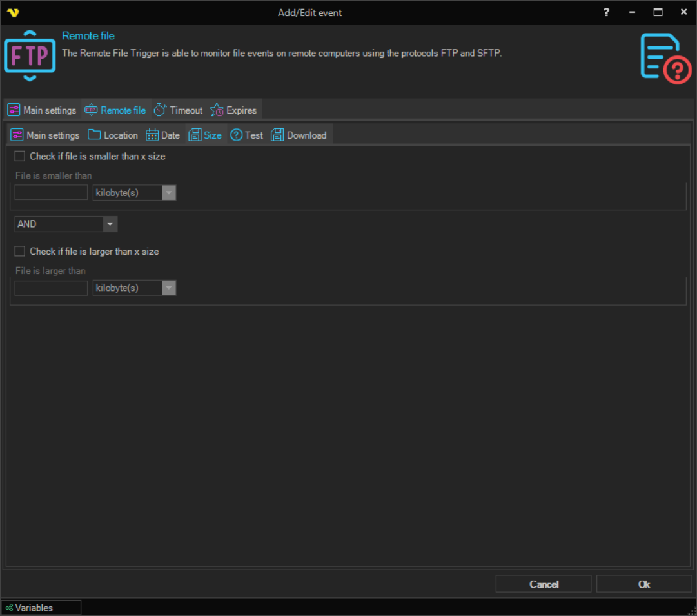Screen dimensions: 697x616
Task: Click the question mark icon on Test tab
Action: point(236,135)
